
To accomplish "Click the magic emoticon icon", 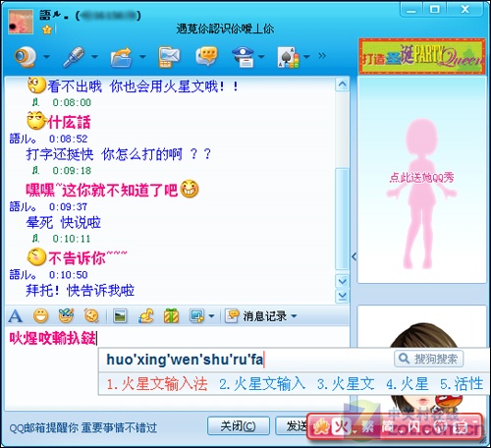I will pyautogui.click(x=66, y=315).
